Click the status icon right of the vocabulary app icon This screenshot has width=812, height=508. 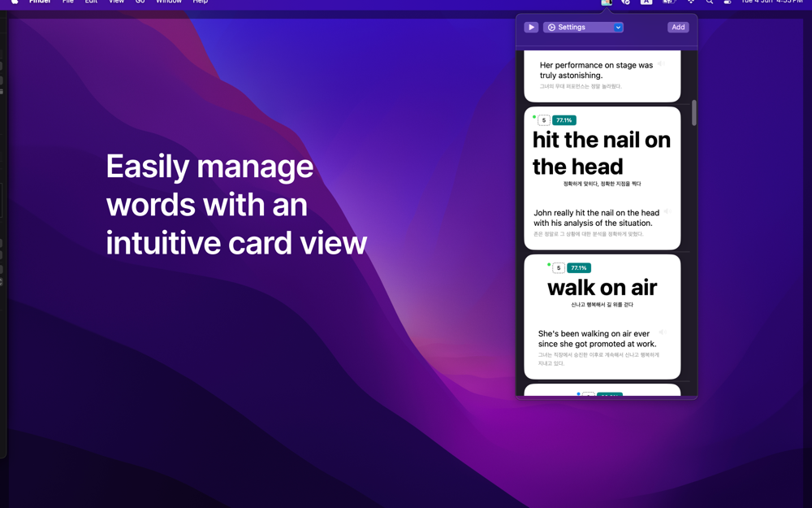625,2
